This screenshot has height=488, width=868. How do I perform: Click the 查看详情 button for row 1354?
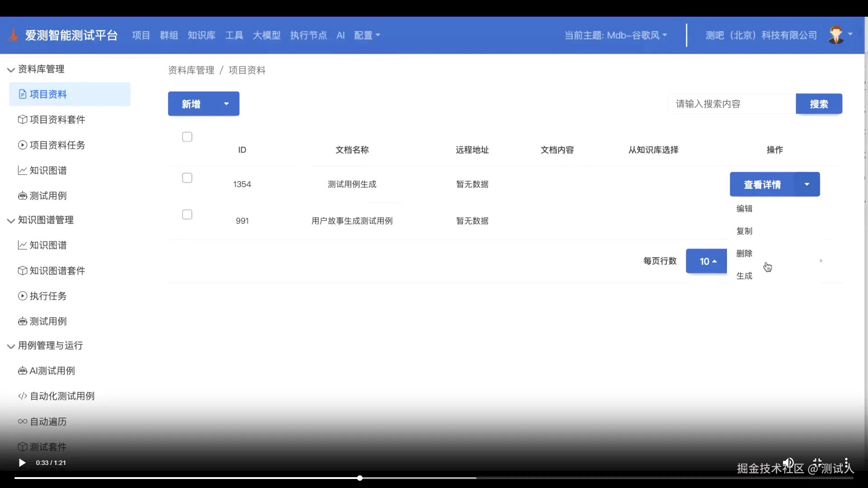(x=762, y=184)
